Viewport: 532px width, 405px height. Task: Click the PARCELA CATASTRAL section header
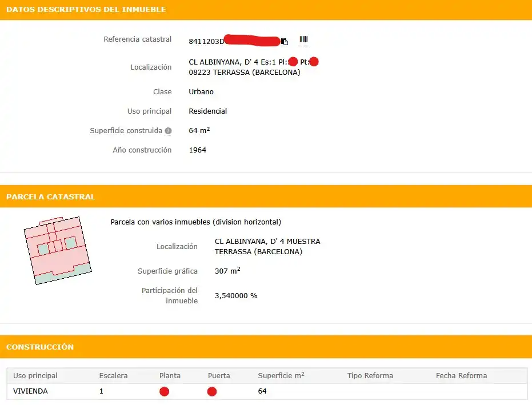pos(50,197)
